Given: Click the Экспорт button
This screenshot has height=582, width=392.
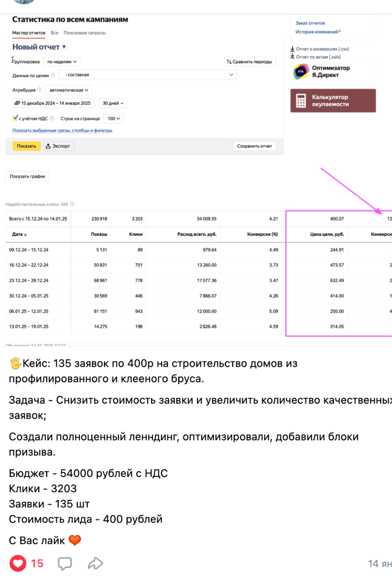Looking at the screenshot, I should (59, 146).
